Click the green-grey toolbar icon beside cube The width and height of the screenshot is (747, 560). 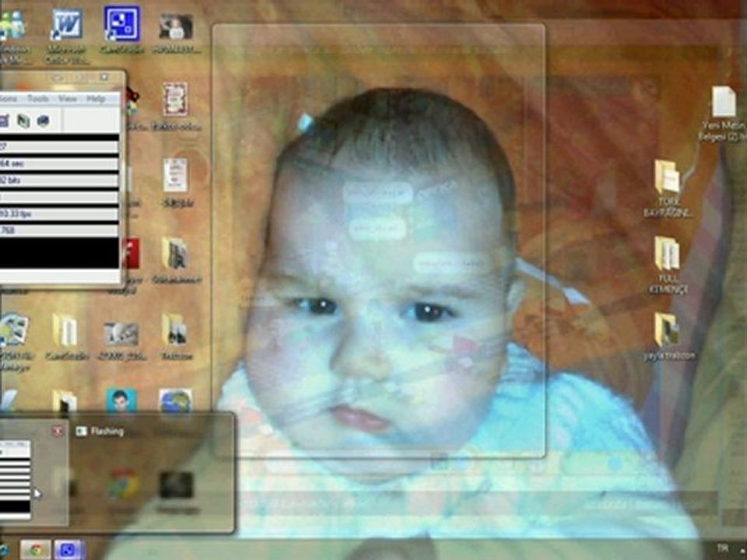(23, 121)
